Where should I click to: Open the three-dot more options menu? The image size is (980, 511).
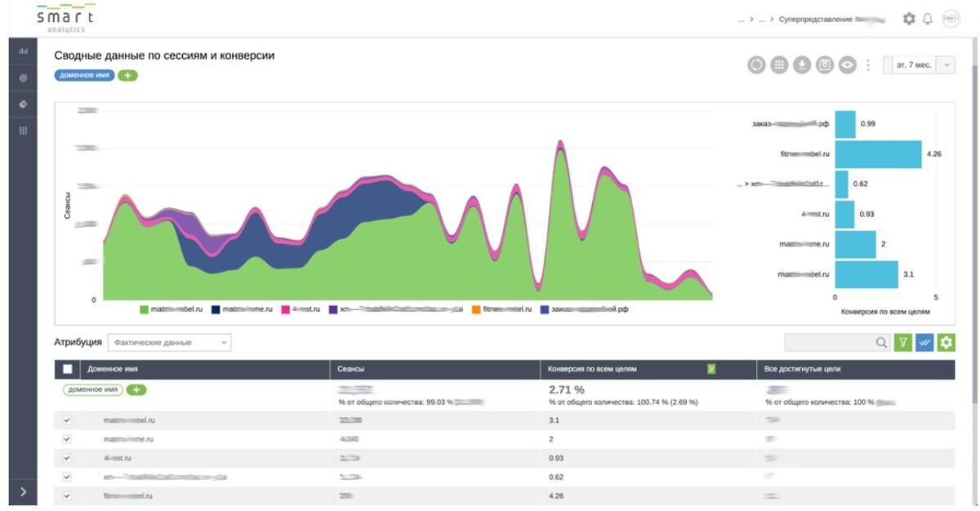point(868,65)
